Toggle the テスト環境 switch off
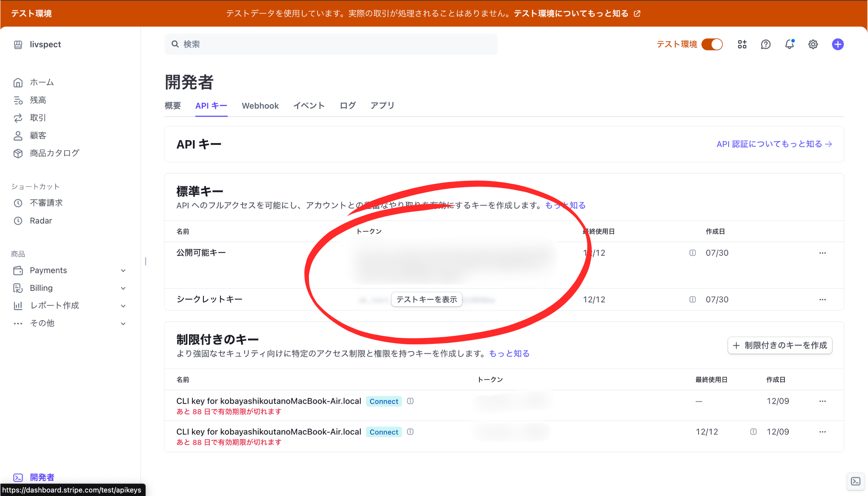 coord(712,44)
